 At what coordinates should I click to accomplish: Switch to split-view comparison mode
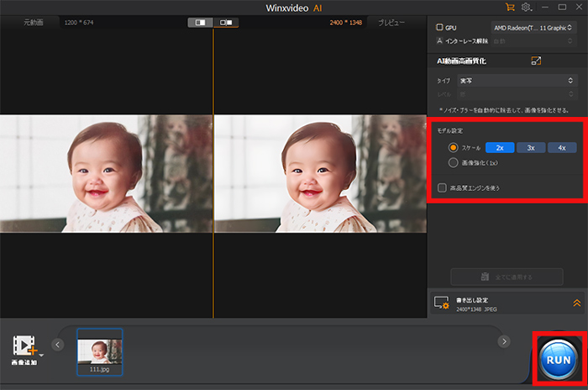coord(200,22)
